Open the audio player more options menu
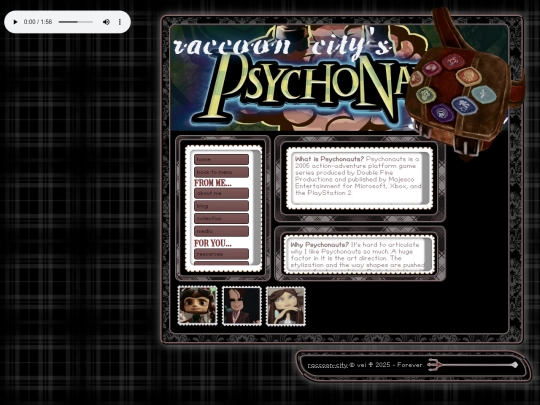Screen dimensions: 540x405 (x=120, y=22)
